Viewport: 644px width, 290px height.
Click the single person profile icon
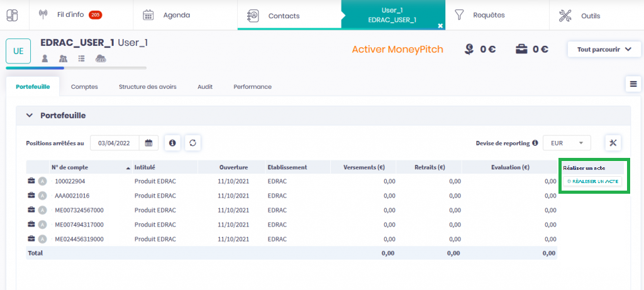(45, 59)
